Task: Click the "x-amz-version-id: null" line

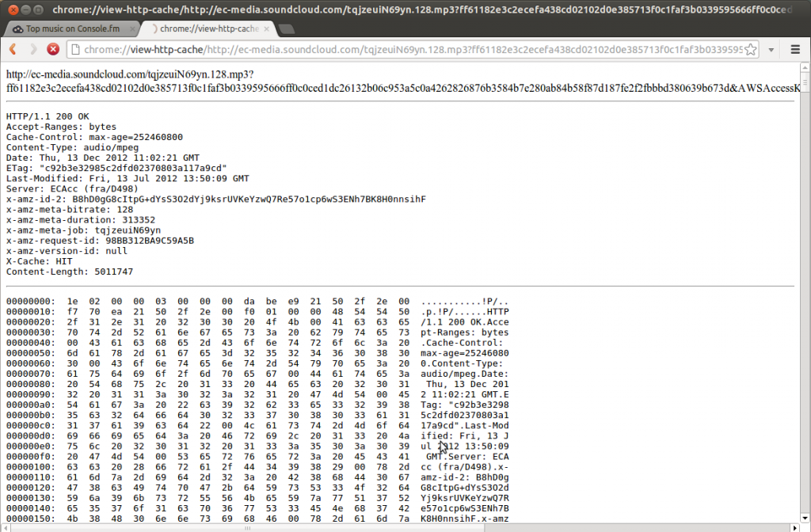Action: point(67,251)
